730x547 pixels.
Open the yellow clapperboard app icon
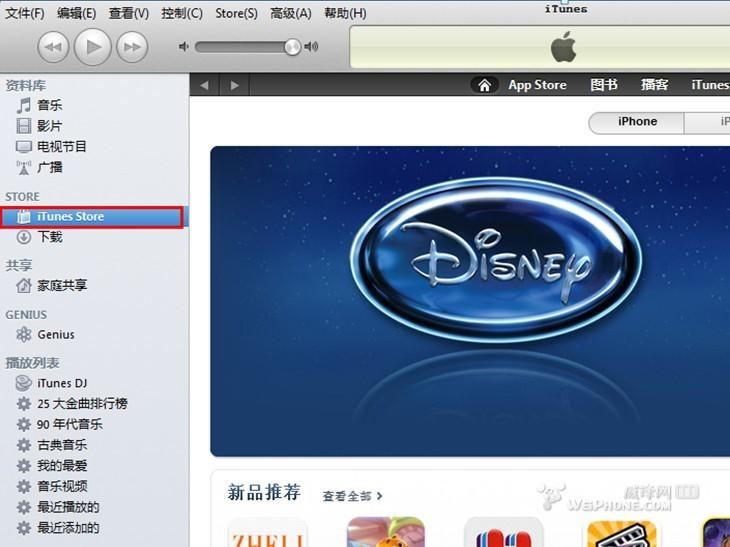click(622, 533)
